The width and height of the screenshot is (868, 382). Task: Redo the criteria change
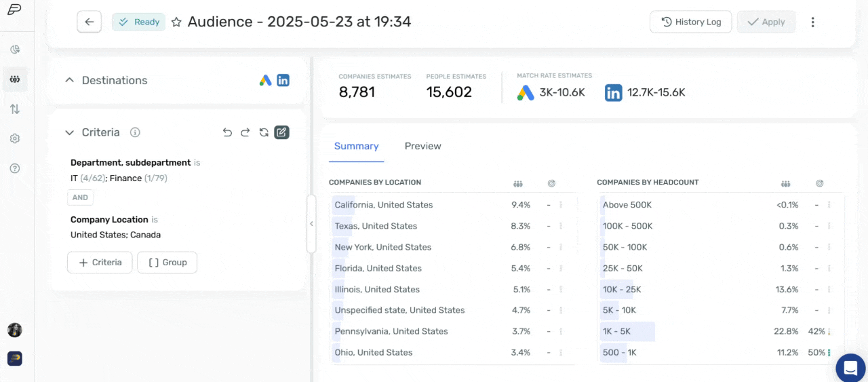click(x=245, y=132)
